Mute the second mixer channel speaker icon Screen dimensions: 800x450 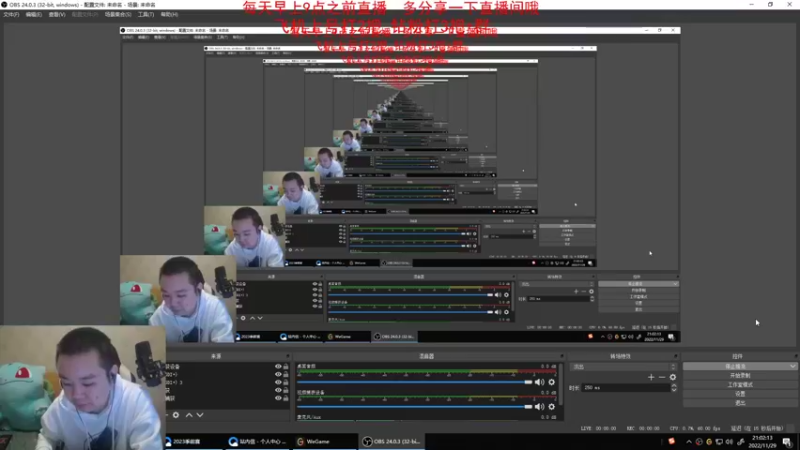point(539,407)
